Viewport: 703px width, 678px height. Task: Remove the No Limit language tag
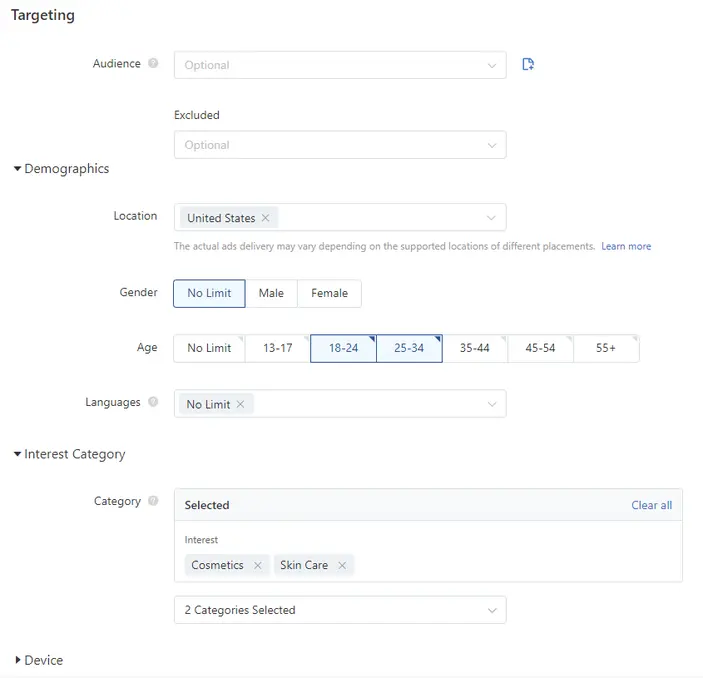coord(240,405)
